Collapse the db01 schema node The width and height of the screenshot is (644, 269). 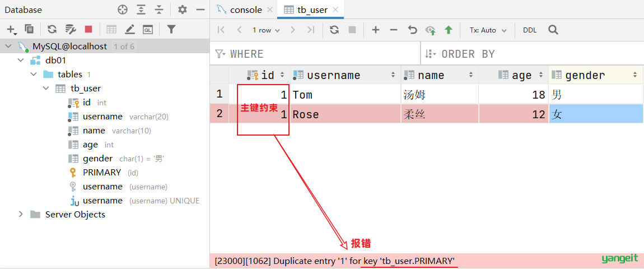pyautogui.click(x=21, y=61)
